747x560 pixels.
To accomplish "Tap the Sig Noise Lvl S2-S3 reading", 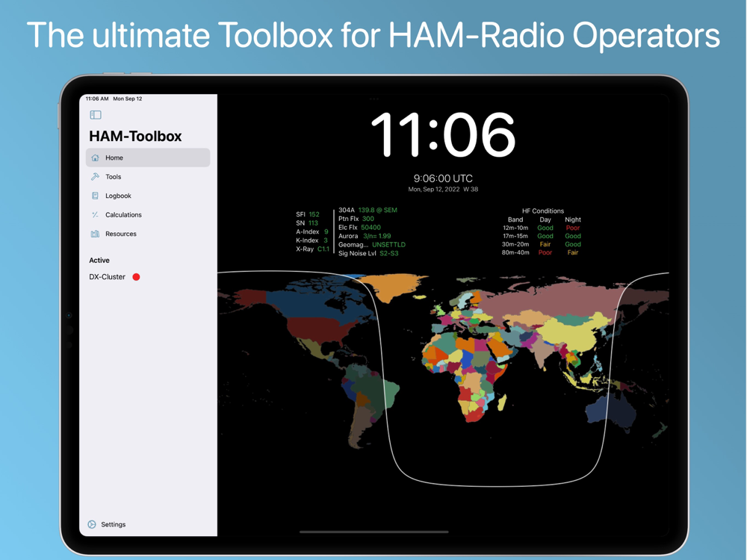I will [388, 254].
